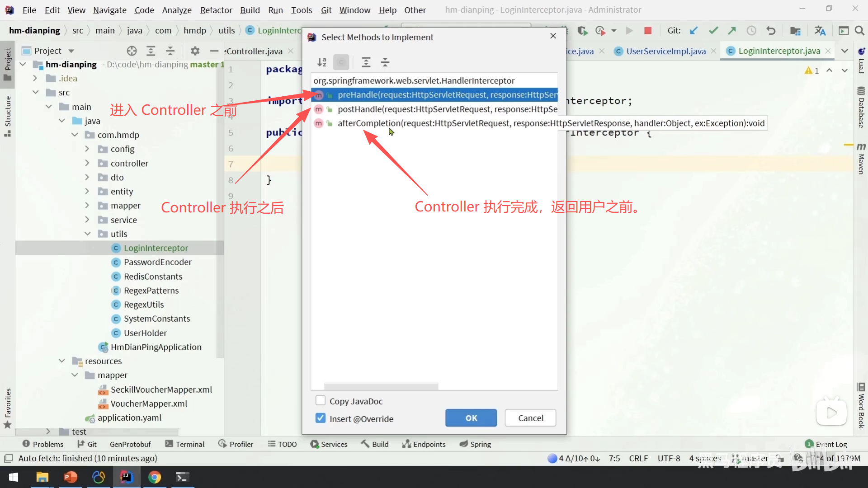Click Git commit checkmark icon
Viewport: 868px width, 488px height.
tap(713, 30)
